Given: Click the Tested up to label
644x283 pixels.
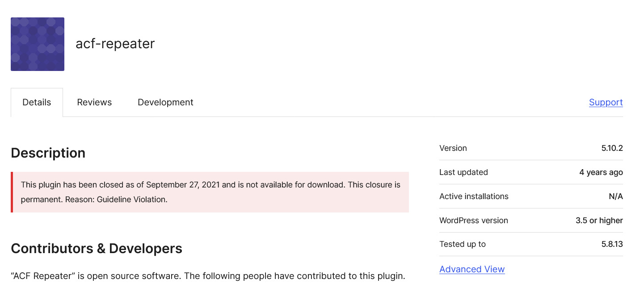Looking at the screenshot, I should coord(463,244).
